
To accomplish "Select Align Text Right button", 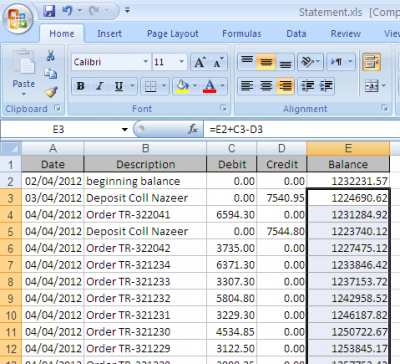I will (285, 86).
